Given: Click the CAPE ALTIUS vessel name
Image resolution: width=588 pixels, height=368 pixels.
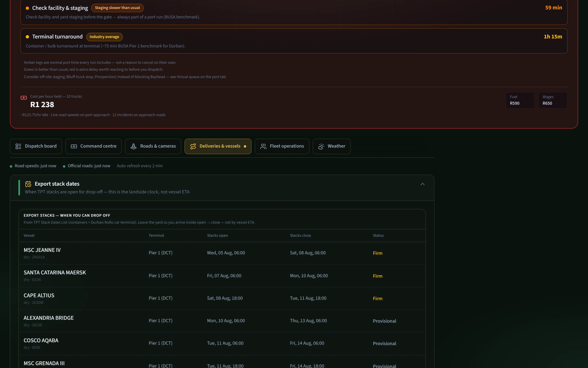Looking at the screenshot, I should [39, 295].
